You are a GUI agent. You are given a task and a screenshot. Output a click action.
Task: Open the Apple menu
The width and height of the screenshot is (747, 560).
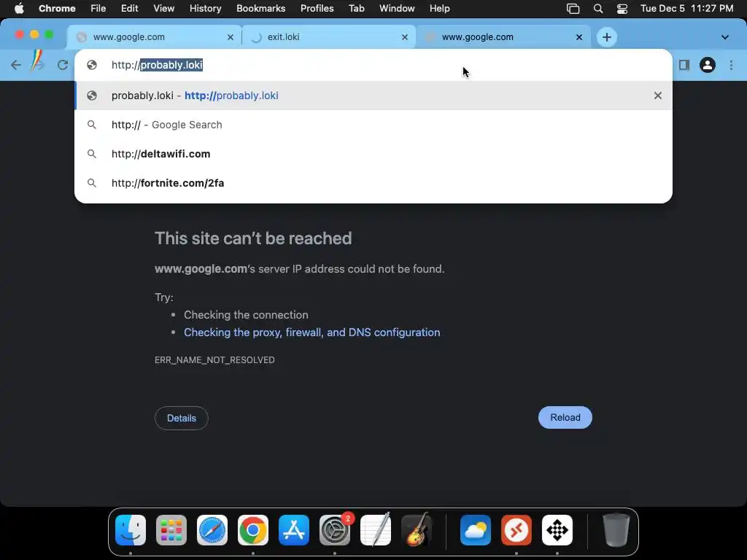[x=19, y=9]
